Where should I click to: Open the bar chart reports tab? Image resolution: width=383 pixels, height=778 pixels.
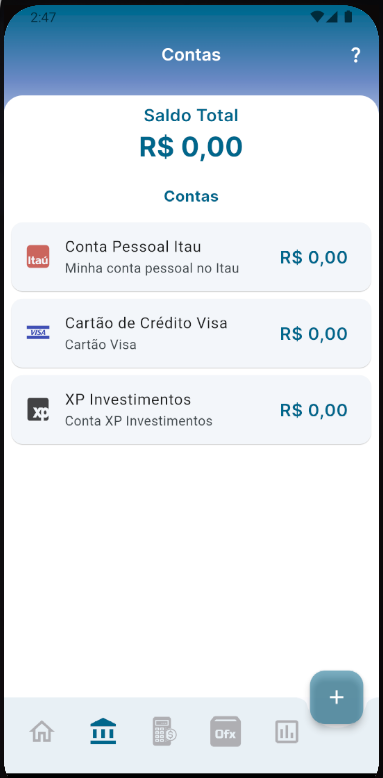(x=287, y=731)
